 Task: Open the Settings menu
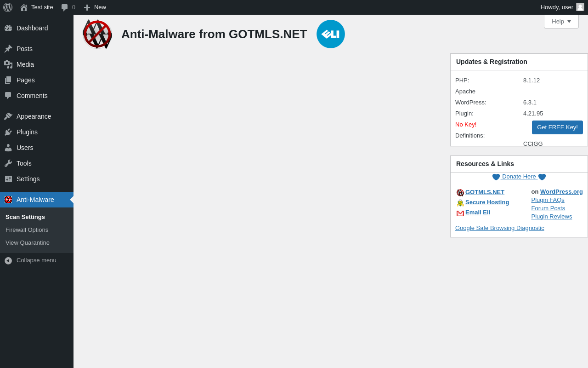(37, 179)
